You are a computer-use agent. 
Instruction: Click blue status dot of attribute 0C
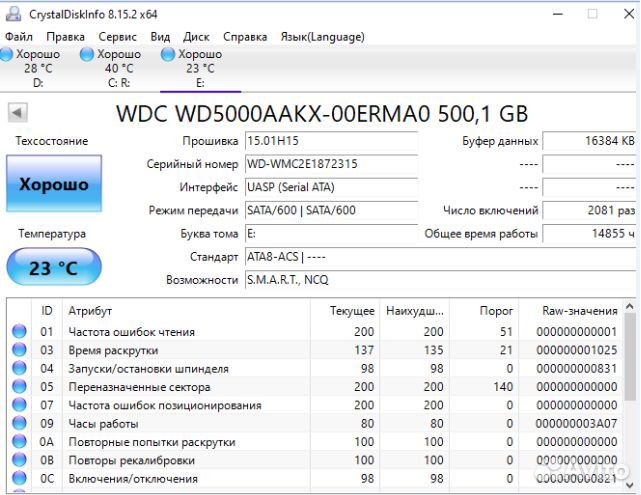pos(19,478)
